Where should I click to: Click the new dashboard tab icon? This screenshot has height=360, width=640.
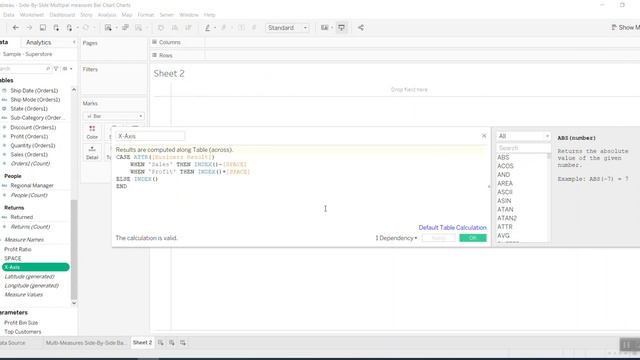pos(172,342)
